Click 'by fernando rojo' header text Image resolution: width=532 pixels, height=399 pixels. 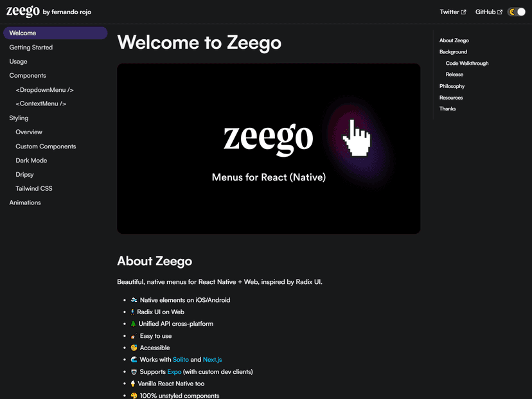pyautogui.click(x=67, y=12)
